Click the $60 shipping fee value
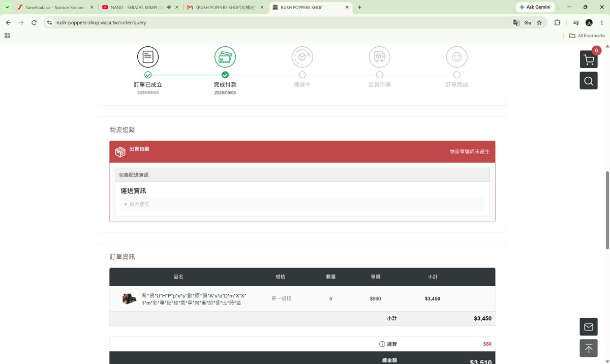Image resolution: width=610 pixels, height=364 pixels. pos(487,344)
